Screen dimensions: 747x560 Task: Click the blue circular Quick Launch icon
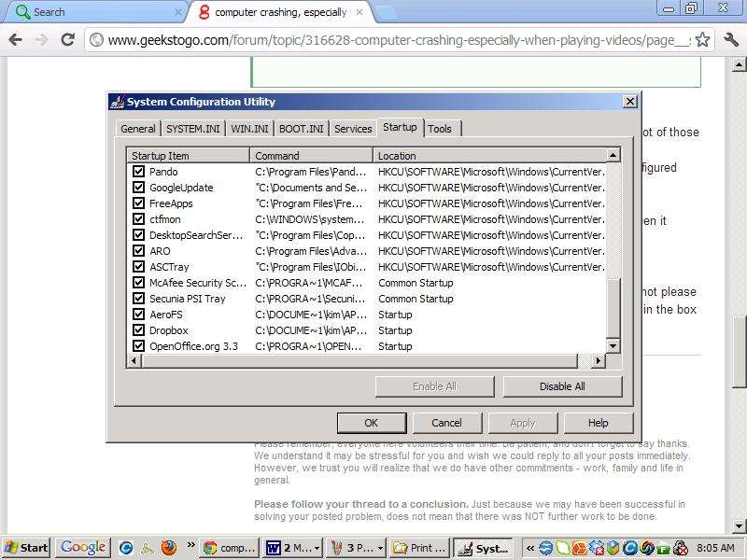tap(126, 548)
